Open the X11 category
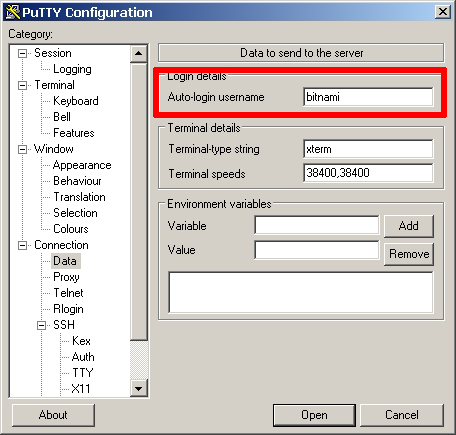Viewport: 456px width, 435px height. 81,389
